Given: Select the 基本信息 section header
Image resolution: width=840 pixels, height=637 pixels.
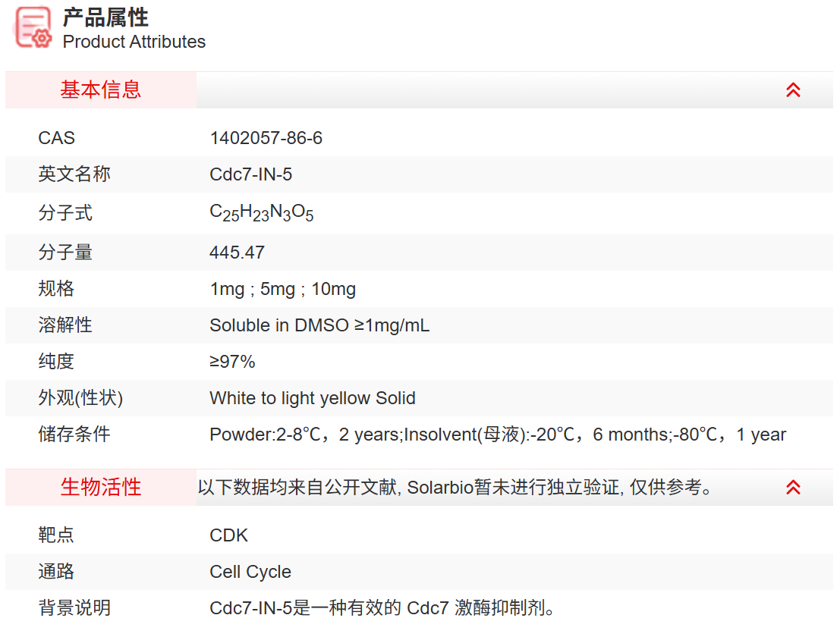Looking at the screenshot, I should pos(101,90).
